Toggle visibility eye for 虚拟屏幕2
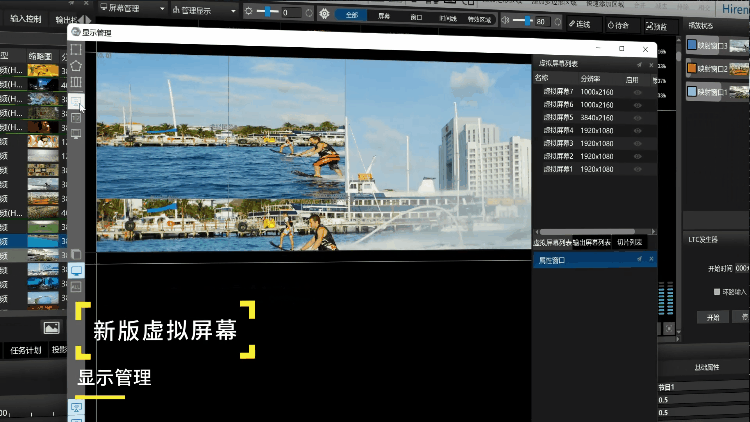This screenshot has height=422, width=750. tap(637, 156)
